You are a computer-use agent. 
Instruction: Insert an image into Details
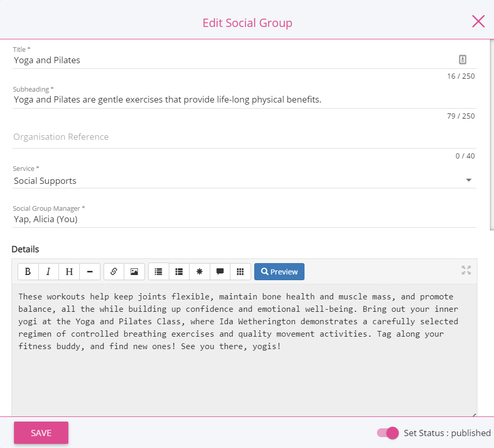point(134,271)
